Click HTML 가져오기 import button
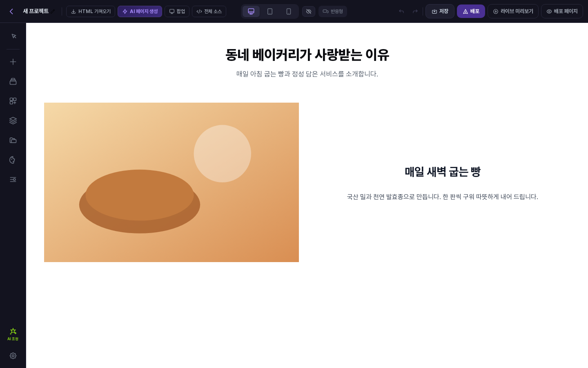This screenshot has height=368, width=588. coord(91,11)
